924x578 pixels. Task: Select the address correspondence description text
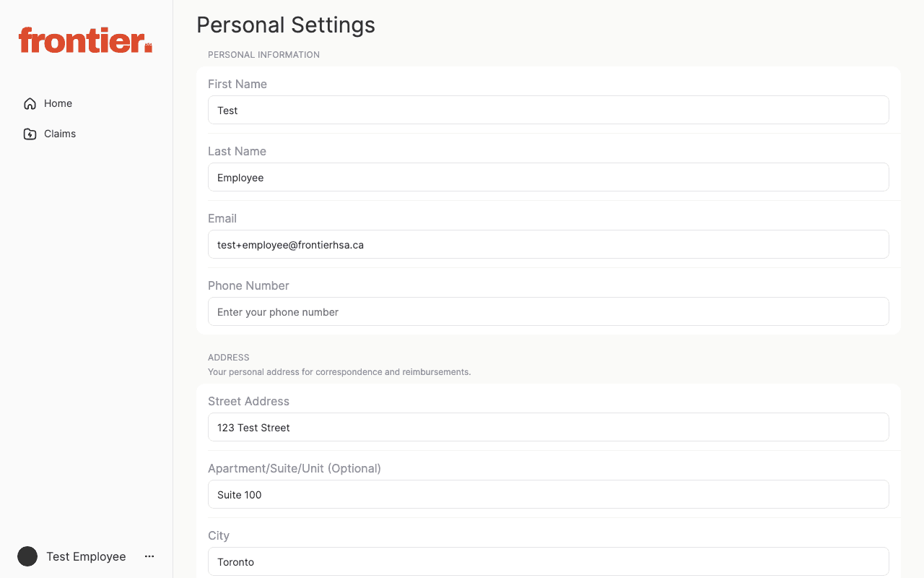339,371
